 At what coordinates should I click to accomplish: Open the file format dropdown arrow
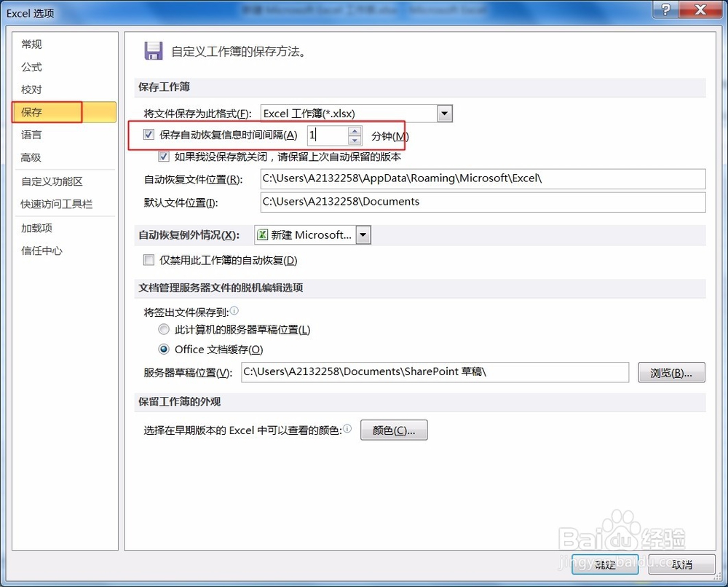(445, 114)
